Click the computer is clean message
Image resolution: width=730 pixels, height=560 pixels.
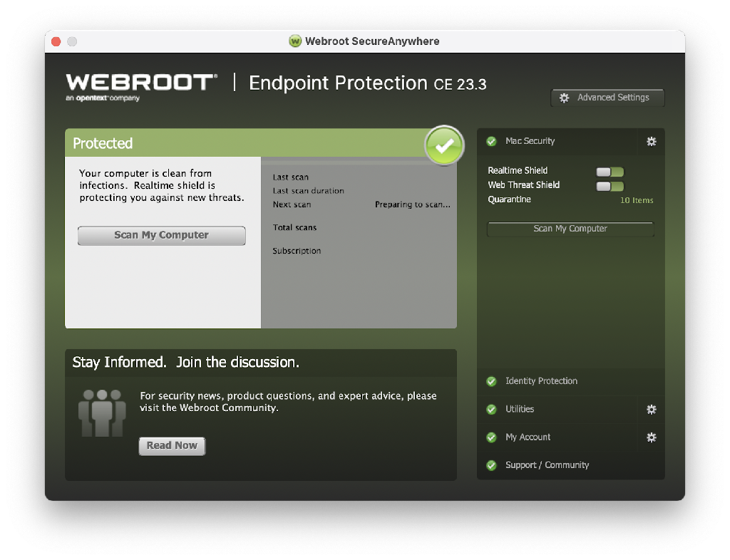[162, 185]
